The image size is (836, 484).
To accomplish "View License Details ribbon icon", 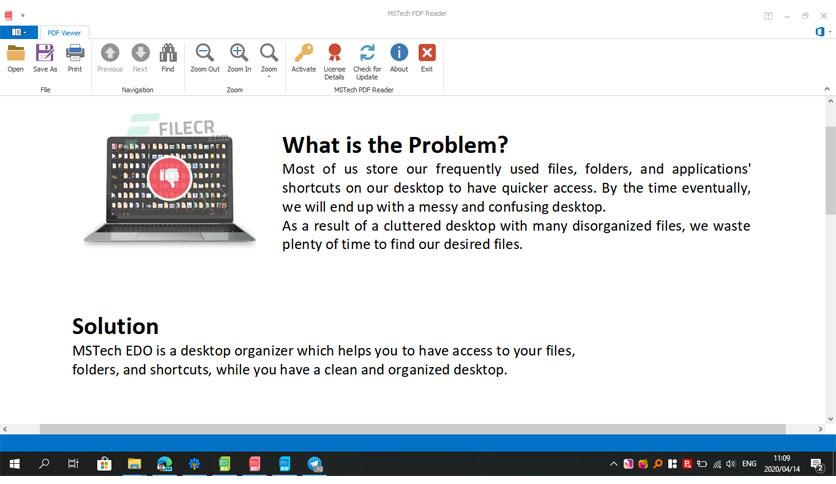I will point(334,62).
